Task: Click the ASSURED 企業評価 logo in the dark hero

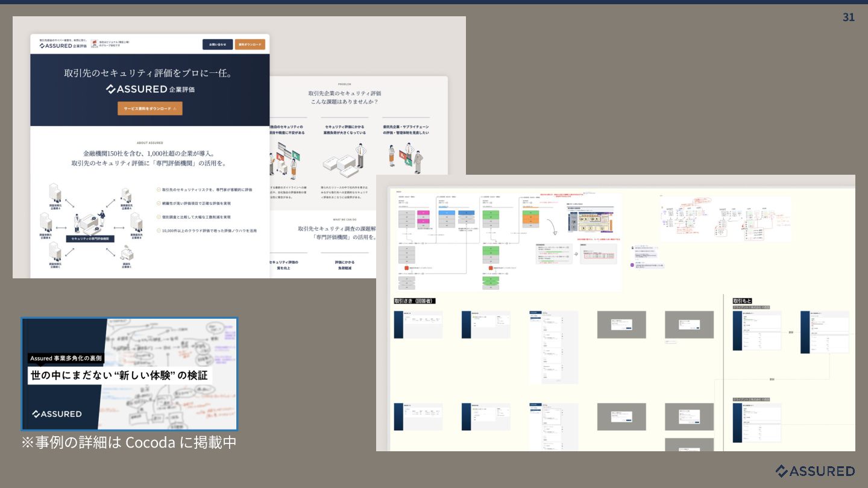Action: (x=150, y=89)
